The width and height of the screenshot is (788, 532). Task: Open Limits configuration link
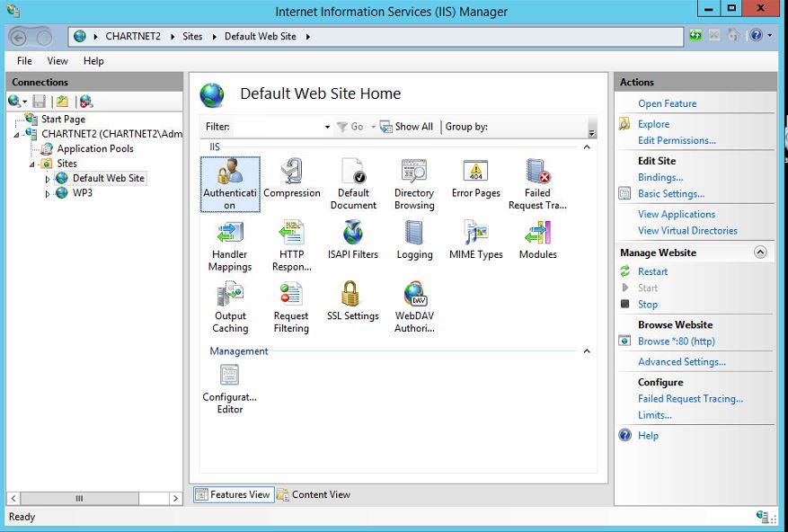[654, 415]
